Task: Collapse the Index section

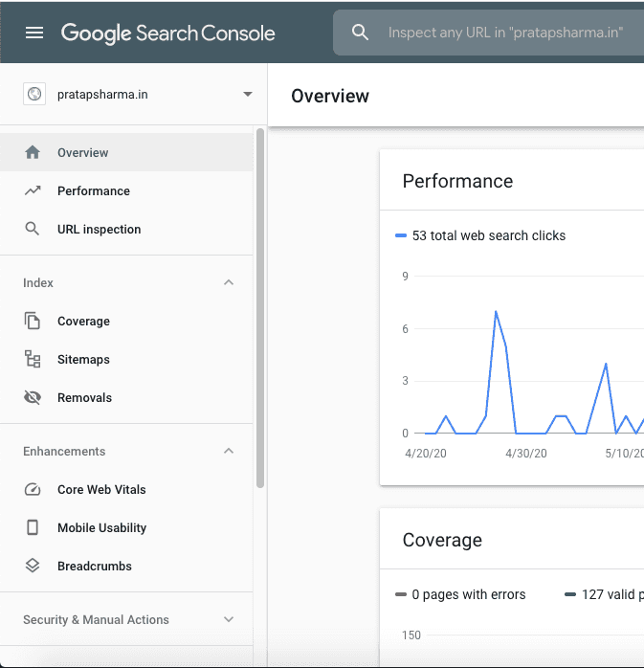Action: point(229,282)
